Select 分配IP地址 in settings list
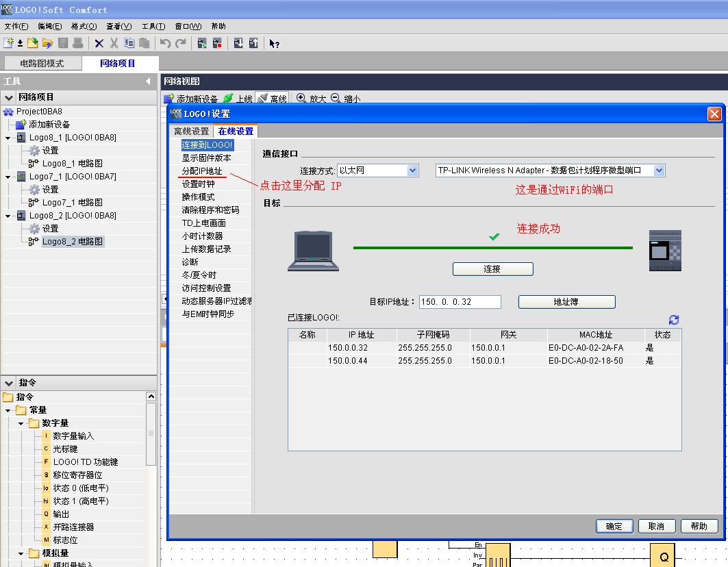 pos(202,171)
